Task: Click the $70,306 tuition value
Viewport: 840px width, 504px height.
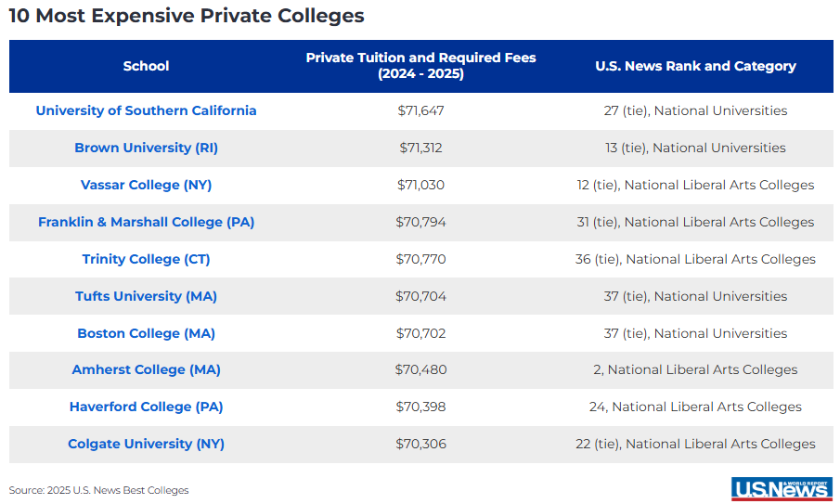Action: 420,444
